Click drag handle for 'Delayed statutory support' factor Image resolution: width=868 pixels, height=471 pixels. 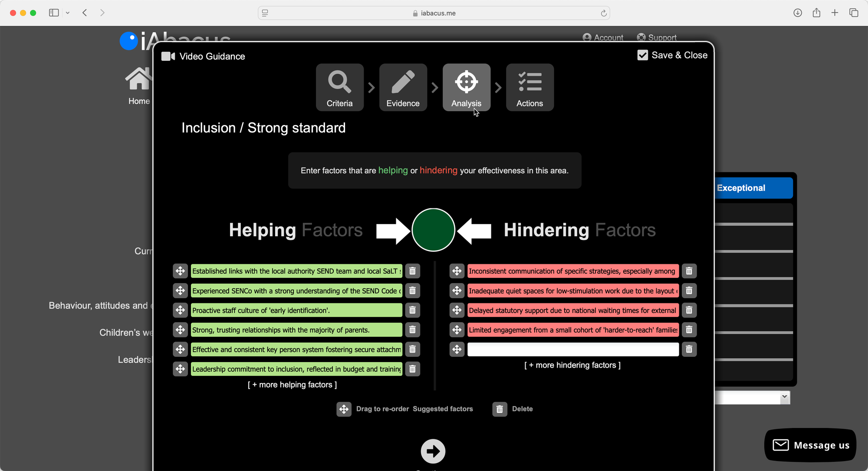pyautogui.click(x=457, y=310)
